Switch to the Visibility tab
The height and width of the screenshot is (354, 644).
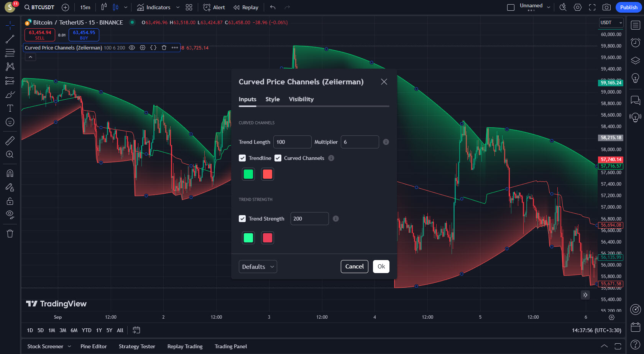click(301, 99)
